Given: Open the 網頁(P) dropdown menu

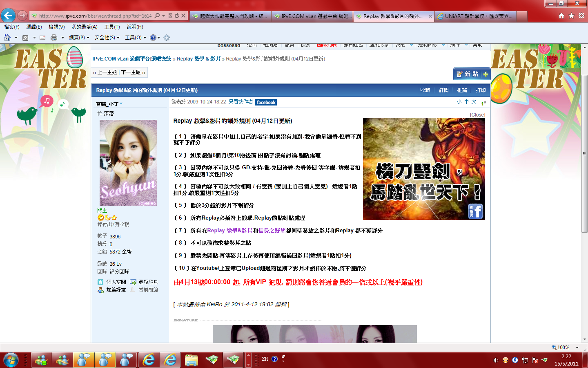Looking at the screenshot, I should click(79, 38).
